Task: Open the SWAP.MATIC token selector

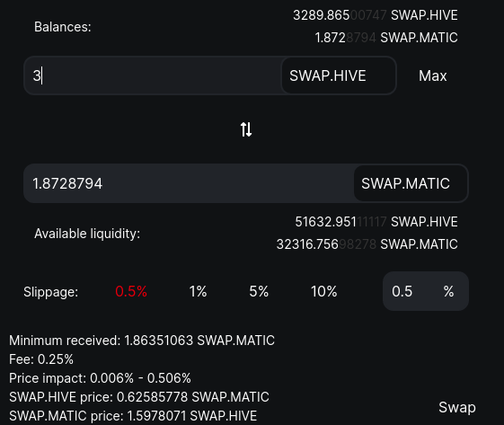Action: (x=411, y=183)
